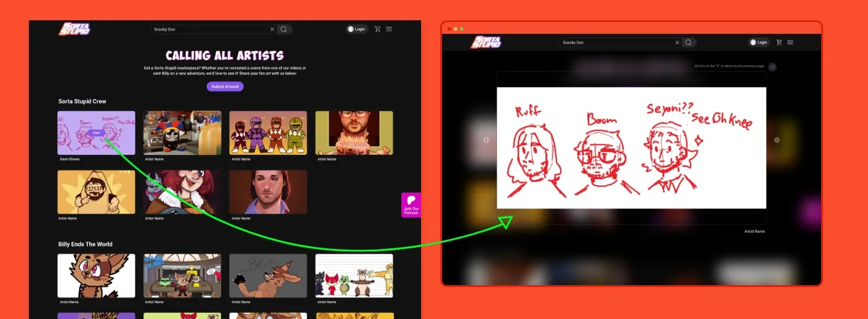Click the Login button on the left page
The width and height of the screenshot is (868, 319).
356,29
